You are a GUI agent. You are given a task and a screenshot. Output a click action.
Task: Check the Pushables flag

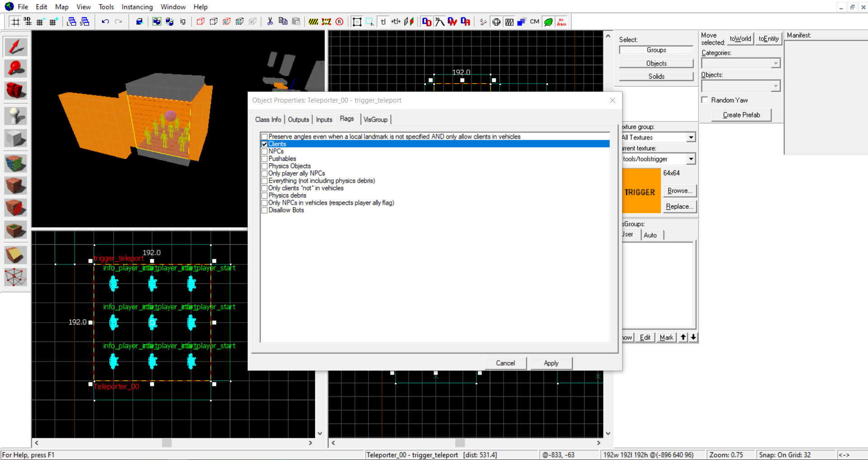pyautogui.click(x=264, y=159)
